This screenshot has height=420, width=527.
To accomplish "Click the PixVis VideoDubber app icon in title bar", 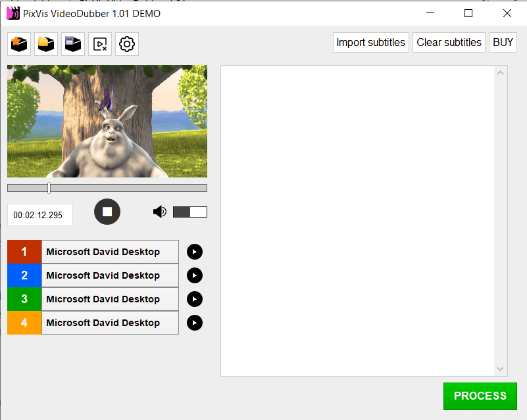I will point(13,13).
